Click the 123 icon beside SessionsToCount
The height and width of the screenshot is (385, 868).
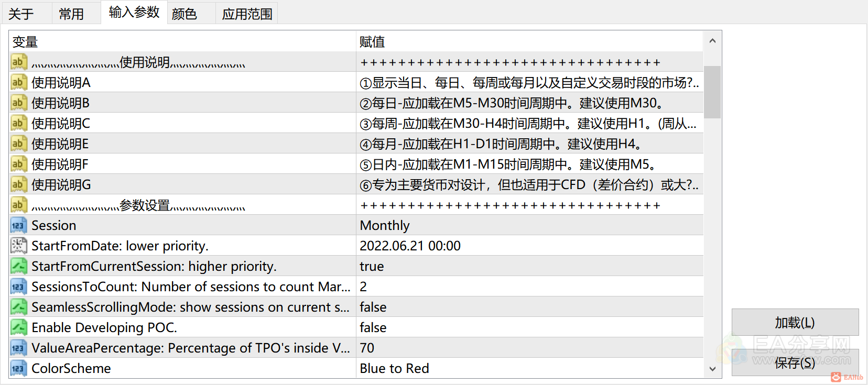[x=18, y=286]
